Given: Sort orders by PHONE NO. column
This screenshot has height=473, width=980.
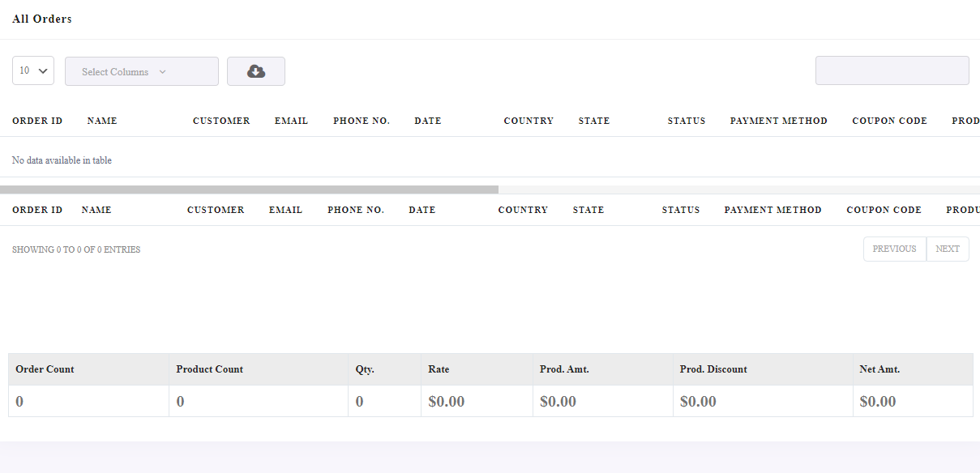Looking at the screenshot, I should (x=361, y=121).
